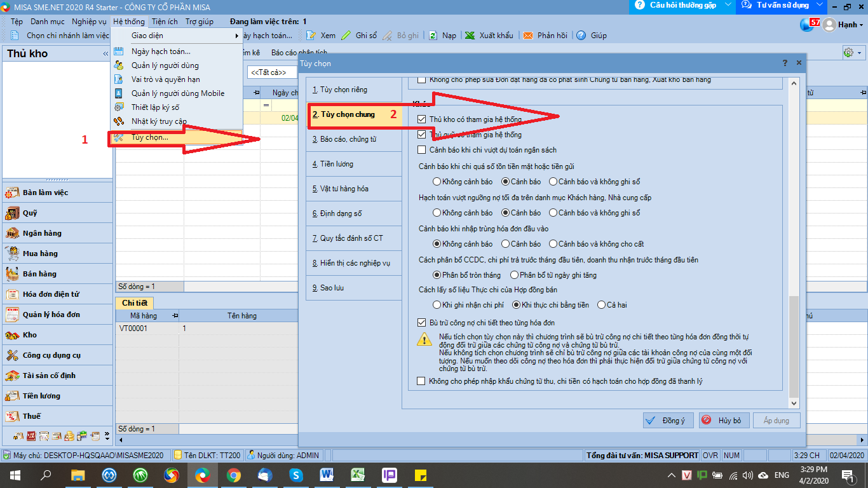Show hidden system tray icons chevron

(672, 475)
